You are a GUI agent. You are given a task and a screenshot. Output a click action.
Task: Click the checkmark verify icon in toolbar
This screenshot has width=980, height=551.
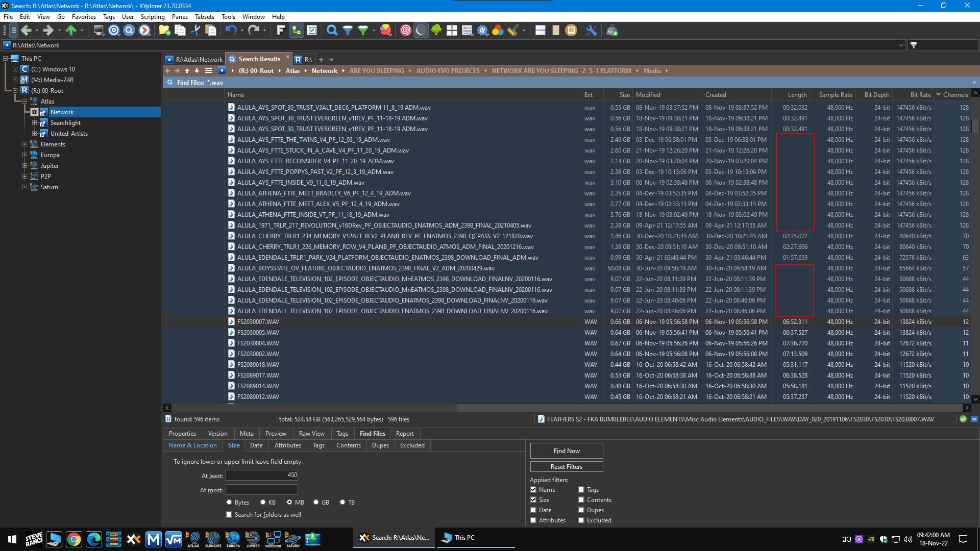pos(312,30)
